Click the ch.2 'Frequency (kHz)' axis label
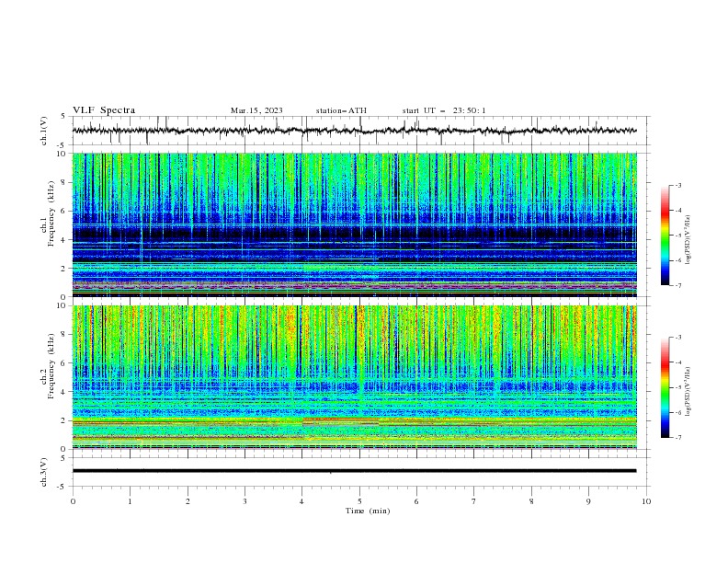Viewport: 728px width, 563px height. tap(51, 366)
